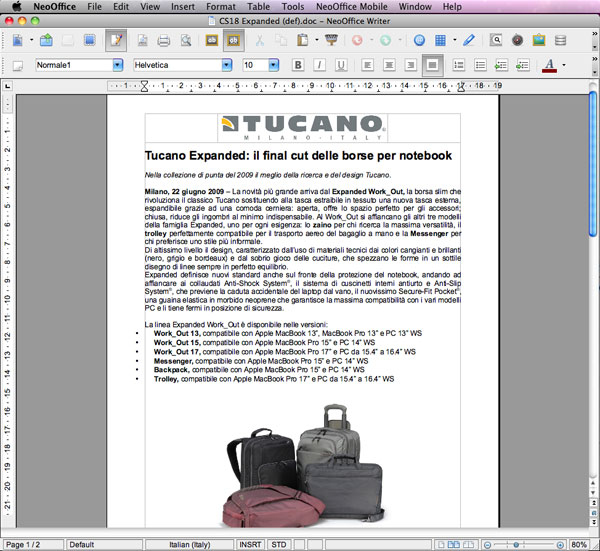Open the Table insert dropdown arrow
This screenshot has height=551, width=600.
[455, 40]
